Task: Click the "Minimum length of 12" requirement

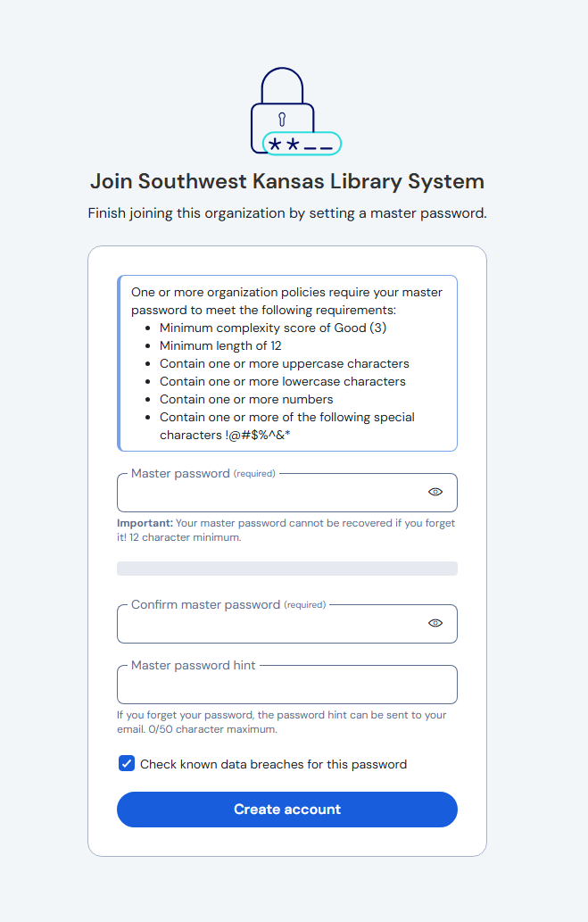Action: click(220, 345)
